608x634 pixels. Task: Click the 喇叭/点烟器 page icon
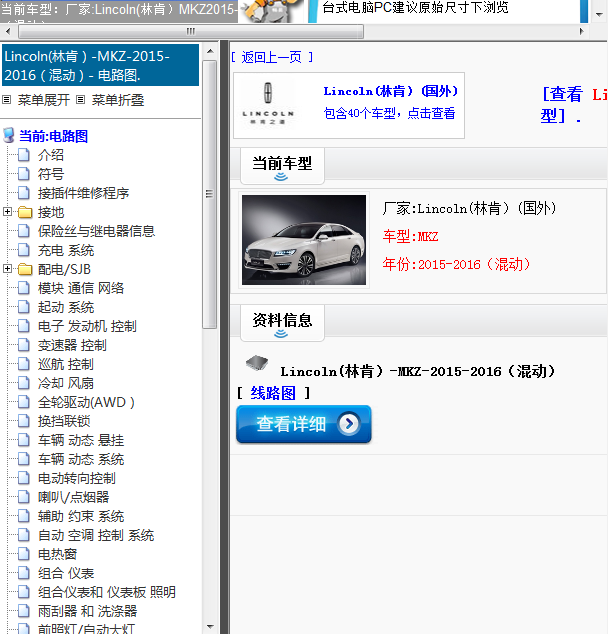click(x=24, y=497)
